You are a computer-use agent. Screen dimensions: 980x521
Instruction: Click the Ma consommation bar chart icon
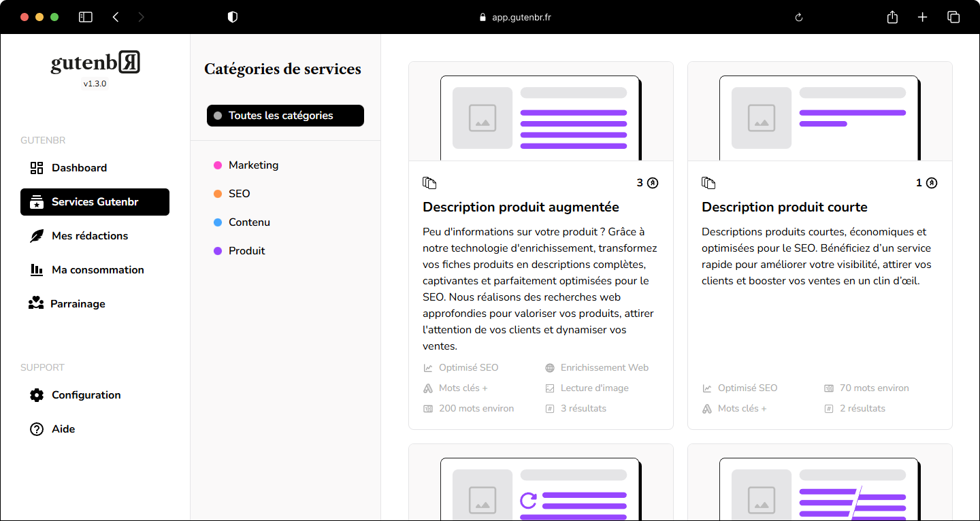(37, 270)
